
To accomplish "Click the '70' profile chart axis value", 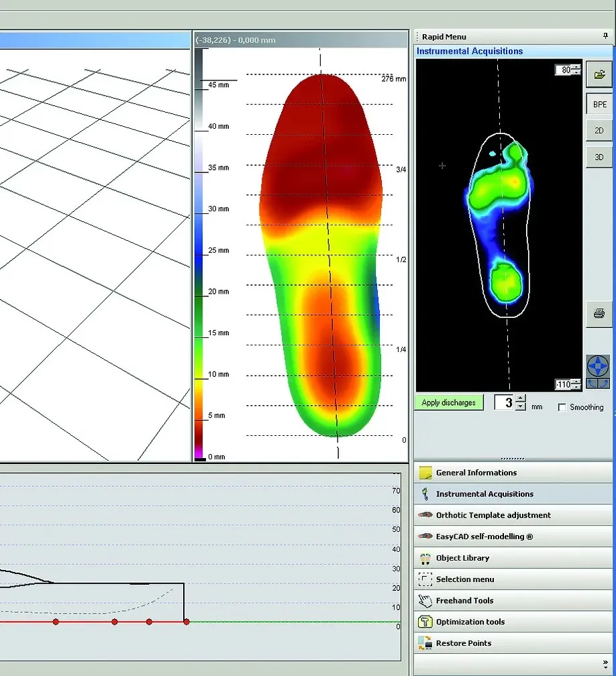I will 396,491.
